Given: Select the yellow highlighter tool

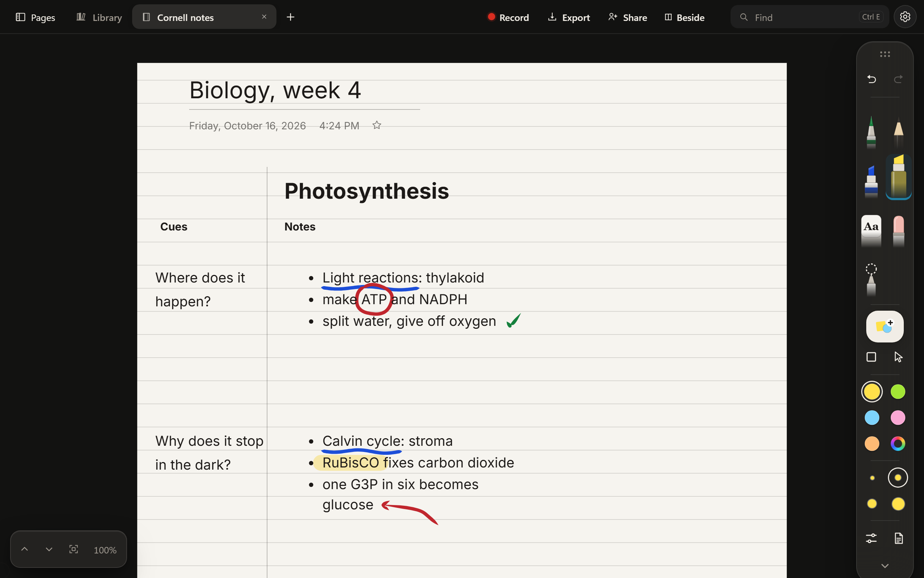Looking at the screenshot, I should (899, 177).
